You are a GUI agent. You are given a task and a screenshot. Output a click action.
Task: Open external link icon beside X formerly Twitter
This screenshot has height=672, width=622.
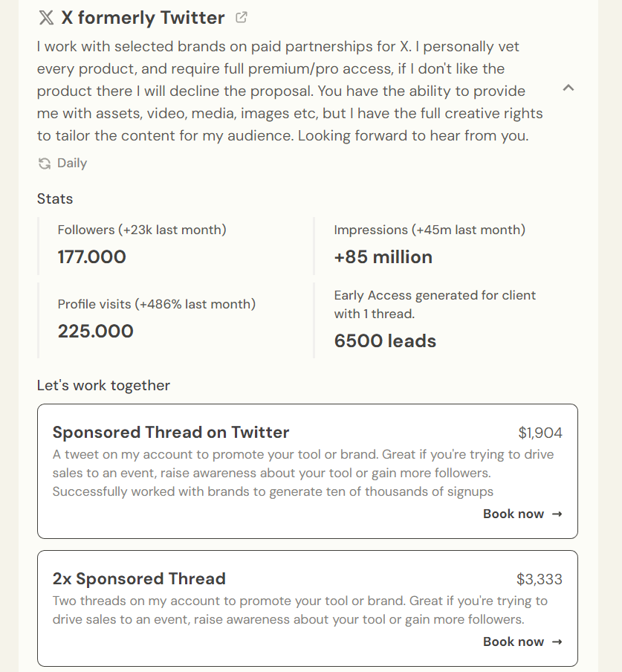[242, 17]
